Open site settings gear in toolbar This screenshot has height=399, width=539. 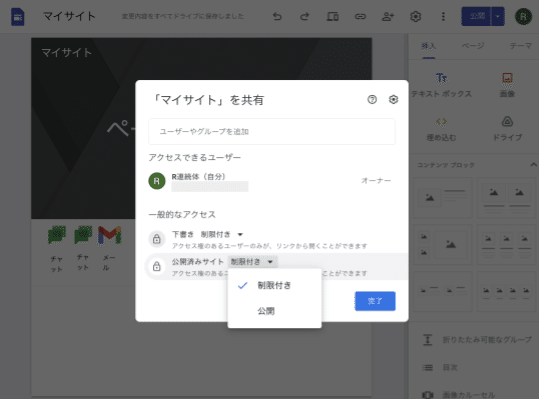pos(416,16)
